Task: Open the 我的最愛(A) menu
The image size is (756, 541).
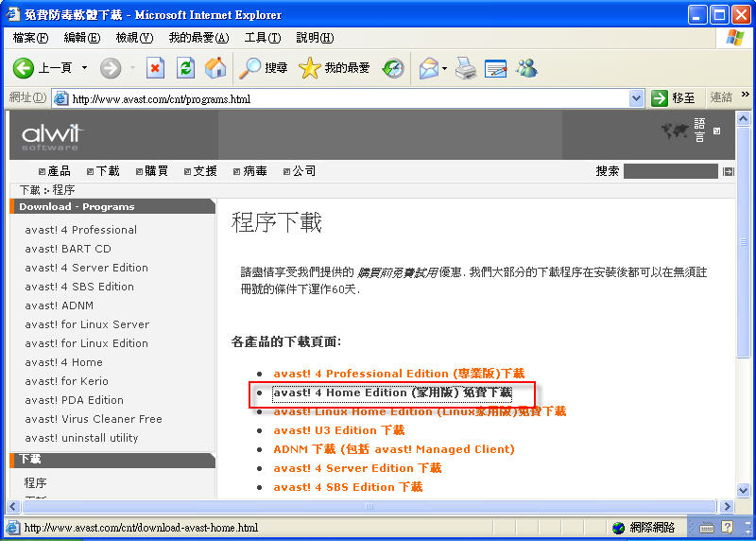Action: tap(198, 38)
